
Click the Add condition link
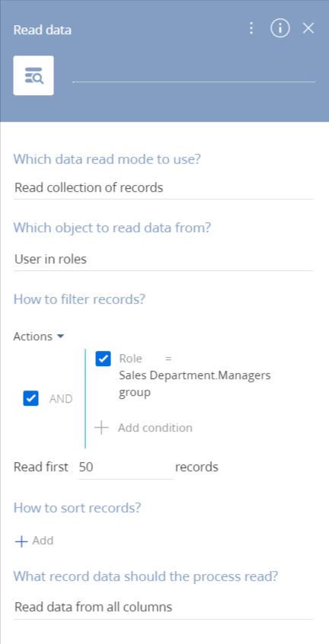coord(155,428)
